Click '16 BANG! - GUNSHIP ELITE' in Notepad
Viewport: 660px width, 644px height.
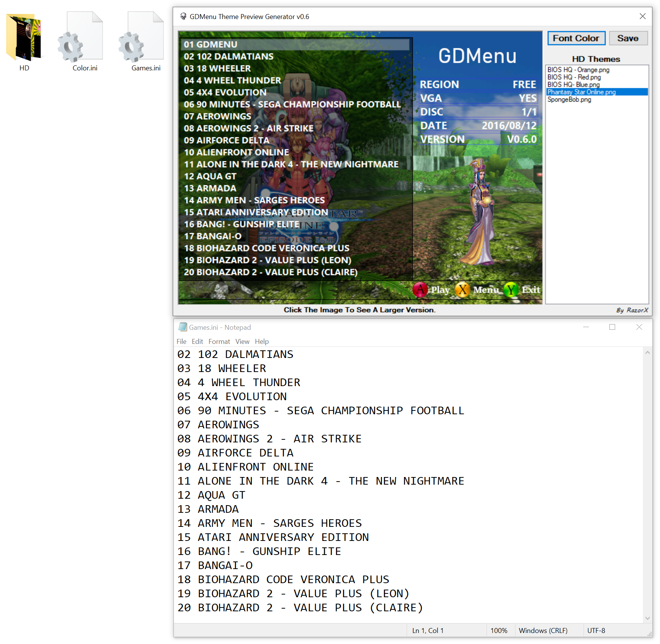tap(259, 551)
